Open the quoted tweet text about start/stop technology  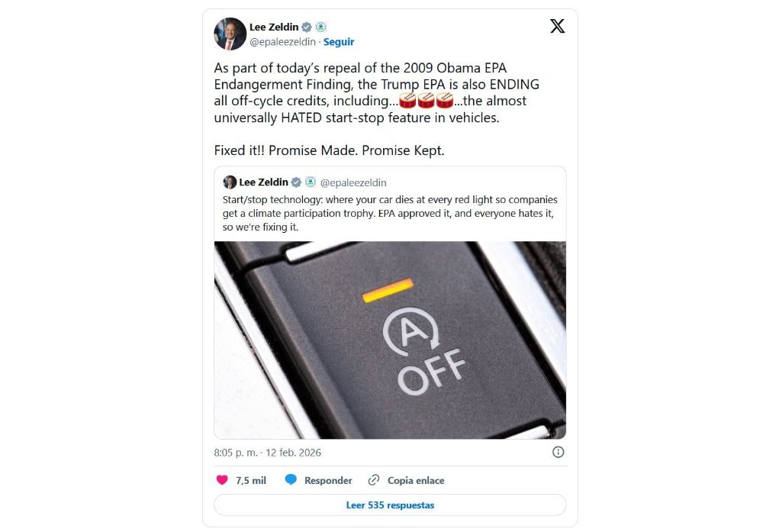(x=390, y=213)
